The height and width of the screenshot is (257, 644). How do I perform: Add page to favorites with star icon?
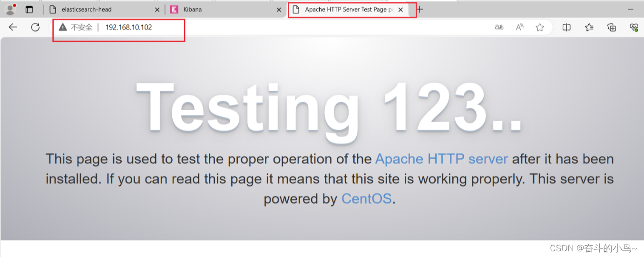click(540, 28)
